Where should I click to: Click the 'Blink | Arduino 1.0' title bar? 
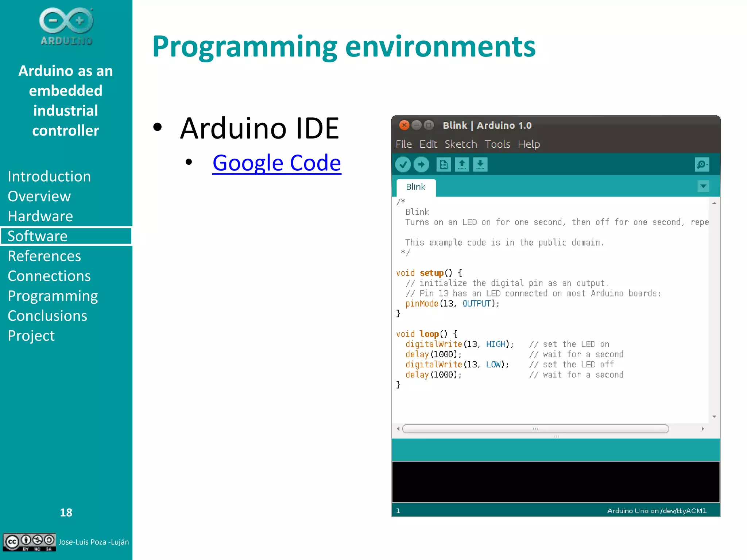point(556,125)
